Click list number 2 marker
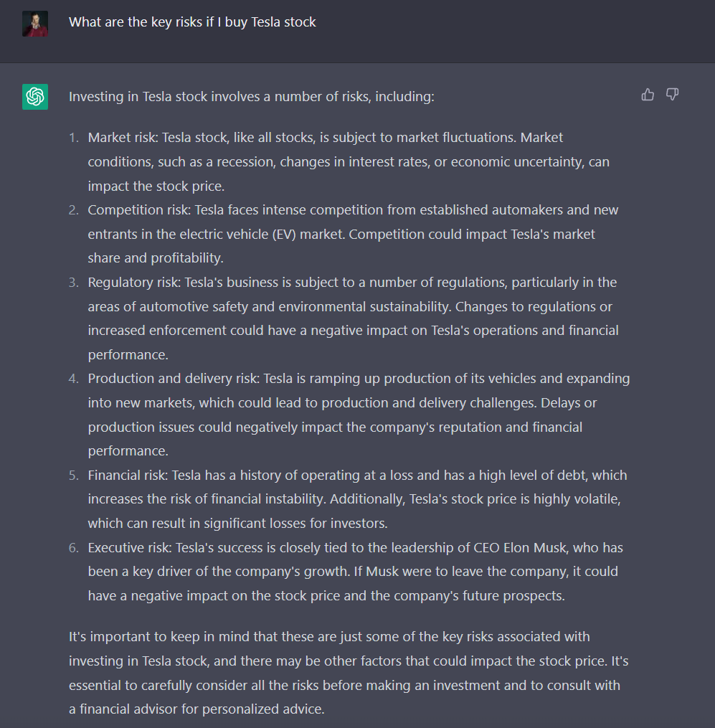The height and width of the screenshot is (728, 715). 74,210
